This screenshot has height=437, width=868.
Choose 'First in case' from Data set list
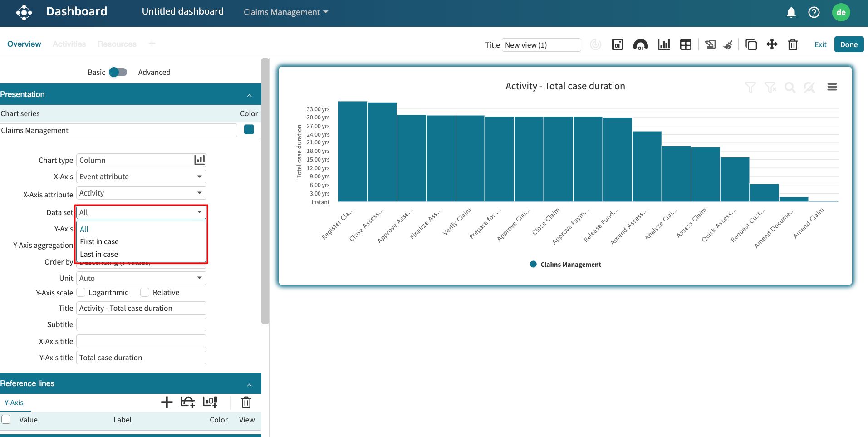pyautogui.click(x=99, y=241)
